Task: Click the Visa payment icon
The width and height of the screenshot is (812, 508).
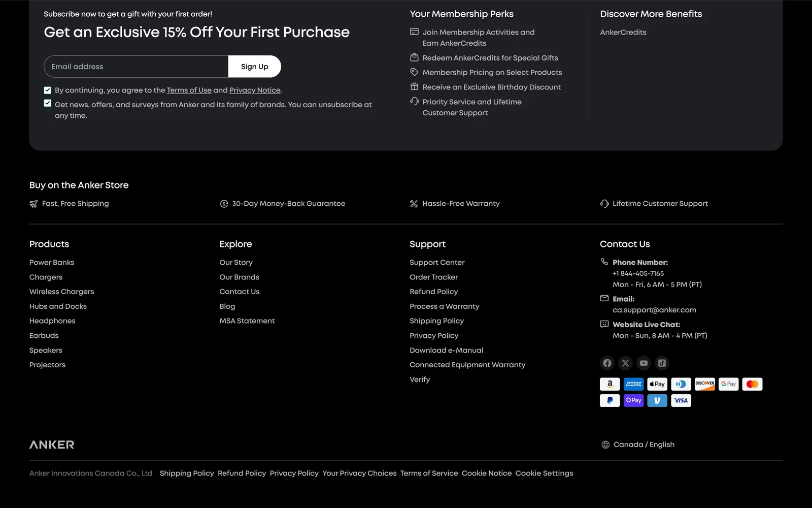Action: [681, 400]
